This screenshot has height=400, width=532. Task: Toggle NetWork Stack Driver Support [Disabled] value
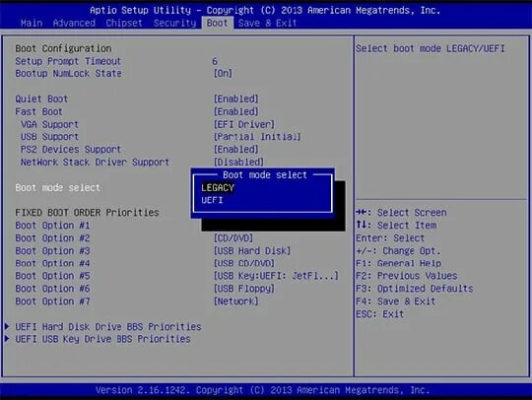tap(238, 163)
